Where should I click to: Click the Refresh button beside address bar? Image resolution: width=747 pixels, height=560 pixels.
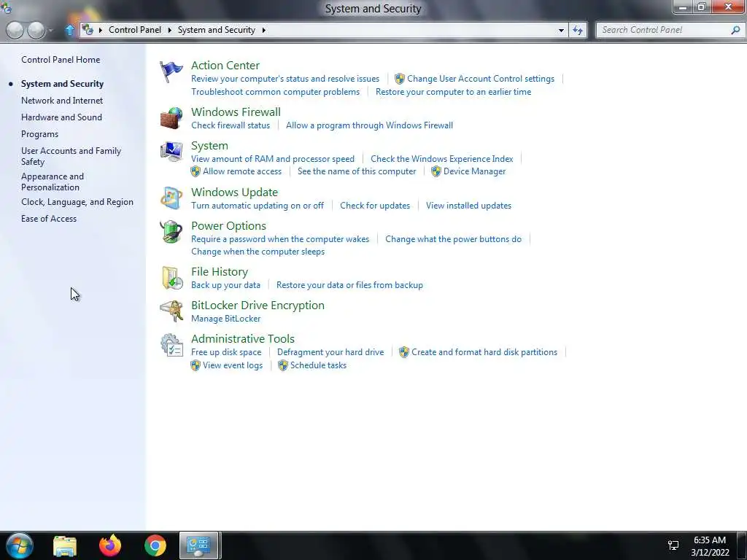pos(578,30)
